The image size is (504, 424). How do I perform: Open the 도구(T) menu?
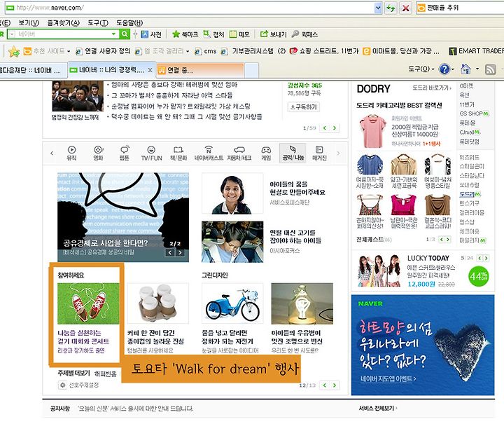coord(98,23)
